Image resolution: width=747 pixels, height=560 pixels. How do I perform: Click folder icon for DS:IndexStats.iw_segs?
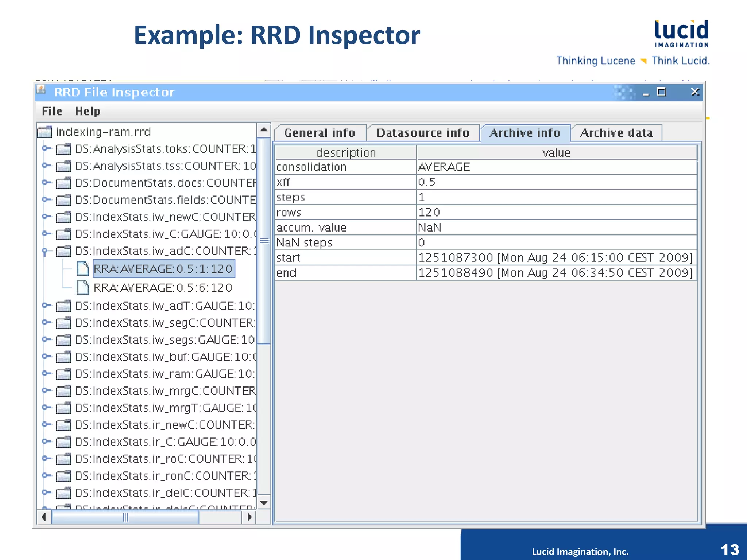[x=63, y=340]
